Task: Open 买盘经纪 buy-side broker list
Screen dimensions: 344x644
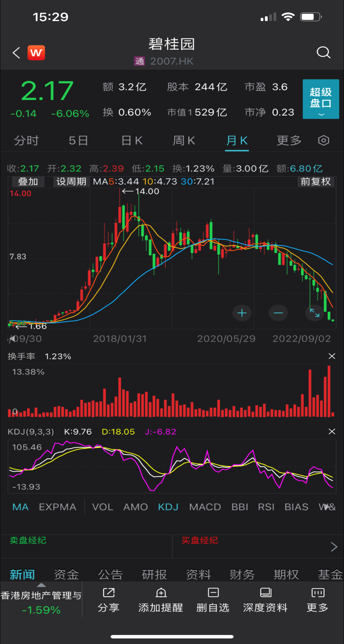Action: [200, 540]
